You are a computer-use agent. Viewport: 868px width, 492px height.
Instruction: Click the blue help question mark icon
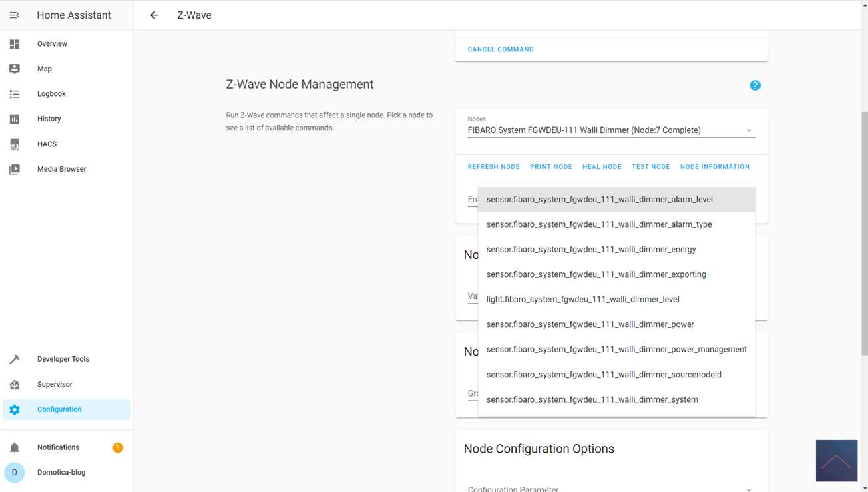pos(755,85)
